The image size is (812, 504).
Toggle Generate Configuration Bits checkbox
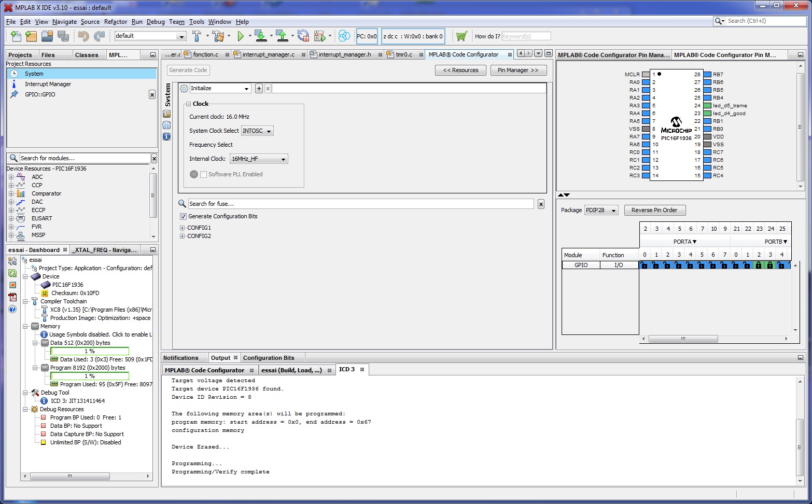point(183,216)
